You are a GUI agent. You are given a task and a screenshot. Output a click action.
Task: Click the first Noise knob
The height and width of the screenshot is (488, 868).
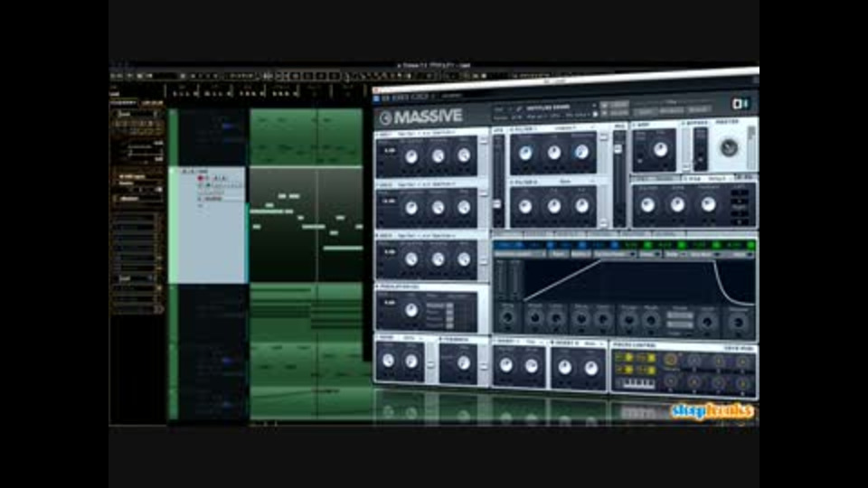pyautogui.click(x=388, y=361)
